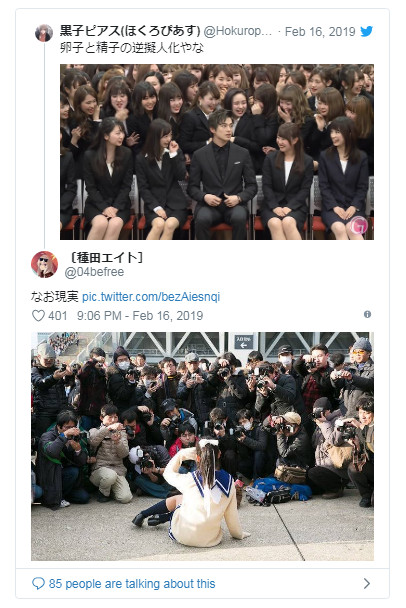The width and height of the screenshot is (406, 608).
Task: Click display name 黒子ピアス(ほくろぴあす)
Action: (x=130, y=31)
